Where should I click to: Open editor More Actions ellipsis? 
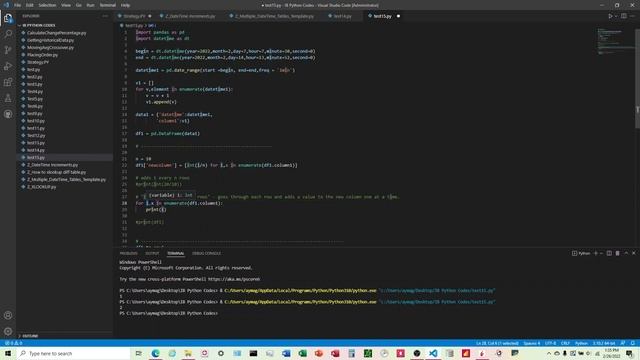633,16
